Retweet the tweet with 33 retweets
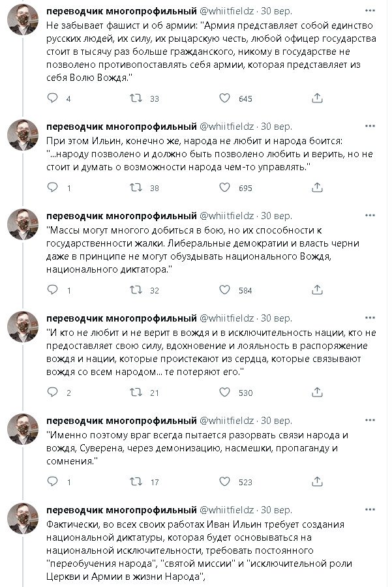 (136, 98)
